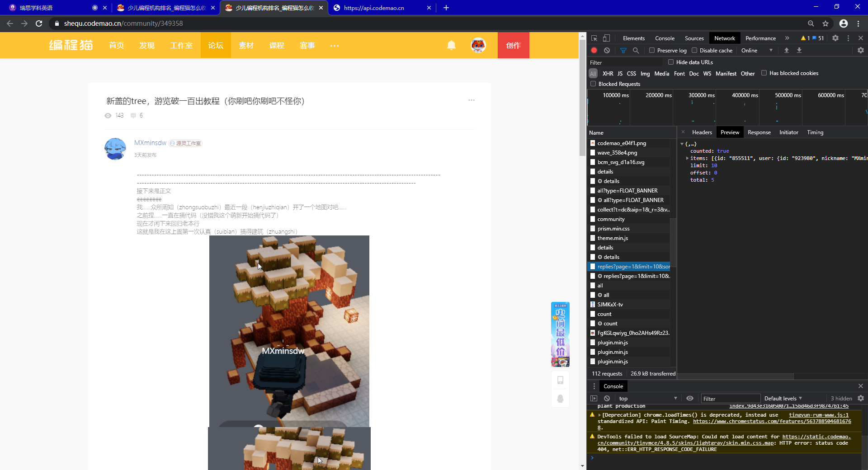Toggle the network filter bar funnel
This screenshot has width=868, height=470.
coord(623,51)
